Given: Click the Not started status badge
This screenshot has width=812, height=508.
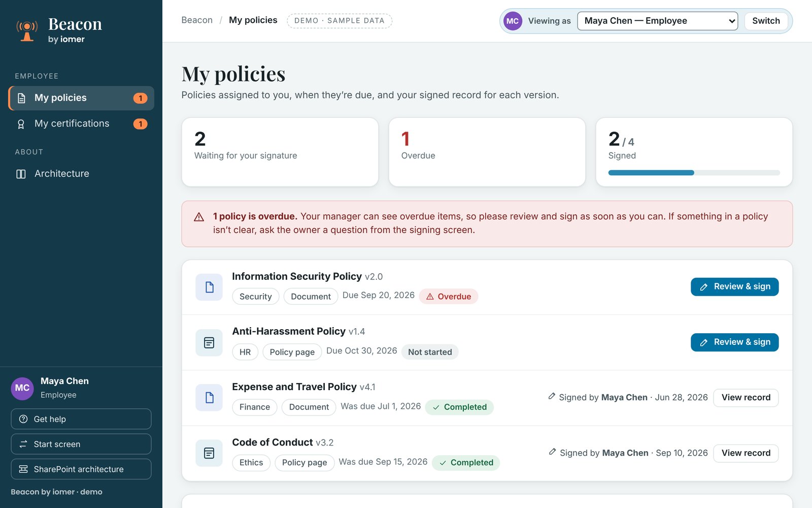Looking at the screenshot, I should tap(430, 352).
